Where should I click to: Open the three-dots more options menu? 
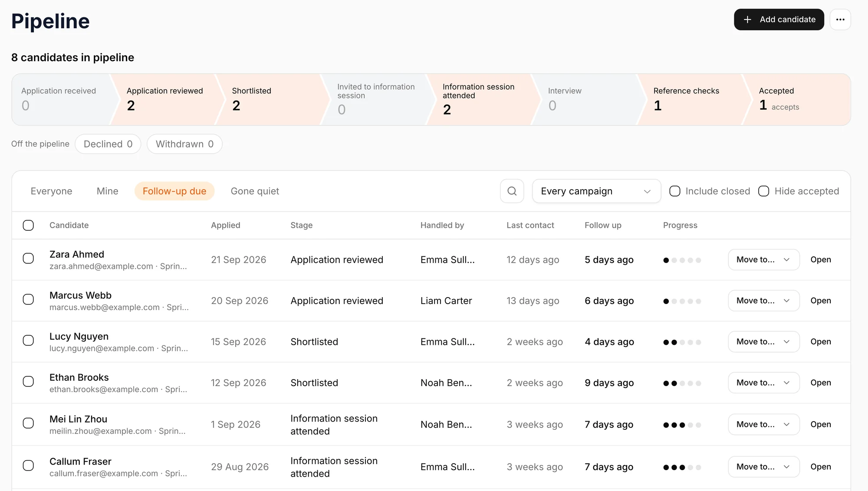point(840,20)
